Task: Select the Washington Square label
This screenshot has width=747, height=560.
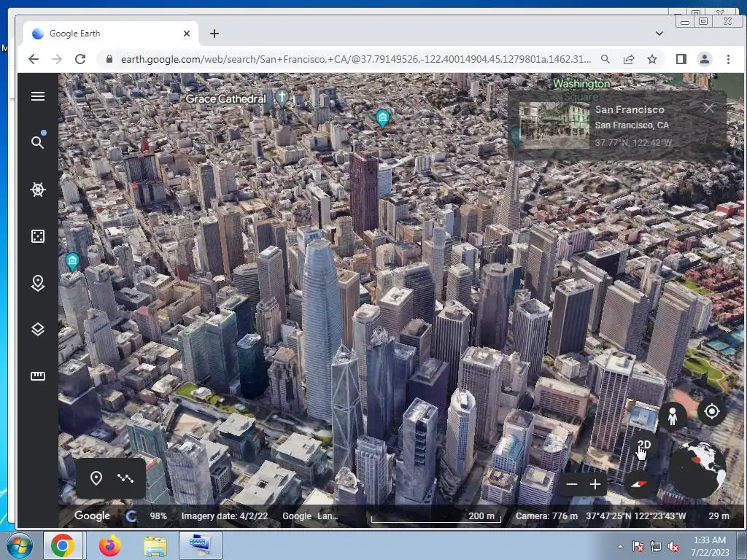Action: (581, 90)
